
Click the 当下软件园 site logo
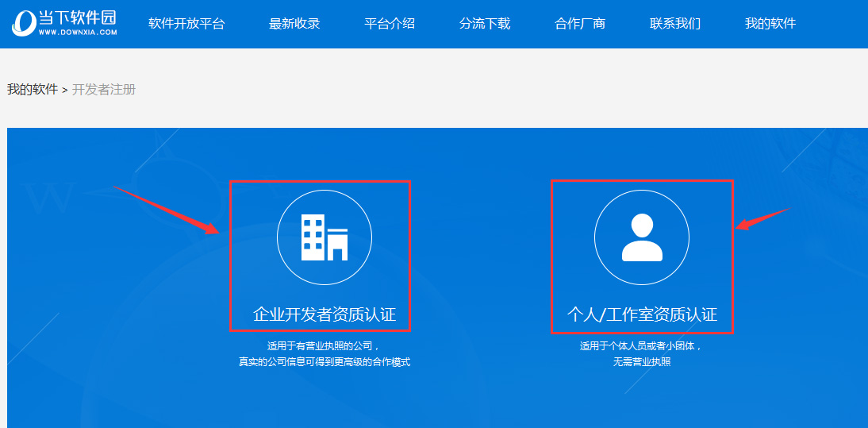pyautogui.click(x=64, y=23)
